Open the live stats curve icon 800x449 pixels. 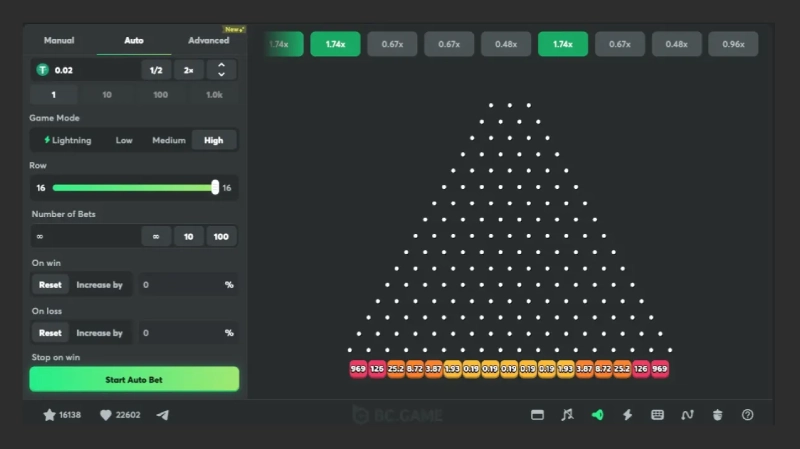coord(687,415)
